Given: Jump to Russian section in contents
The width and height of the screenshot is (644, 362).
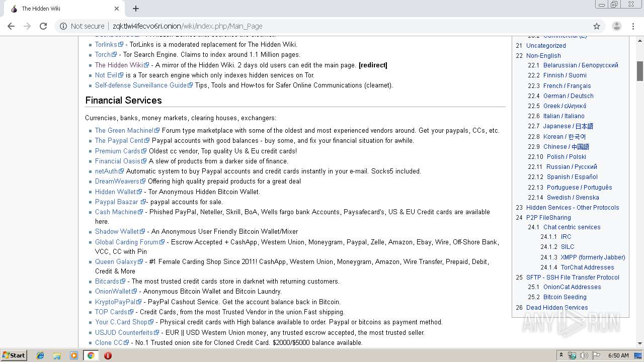Looking at the screenshot, I should point(572,166).
